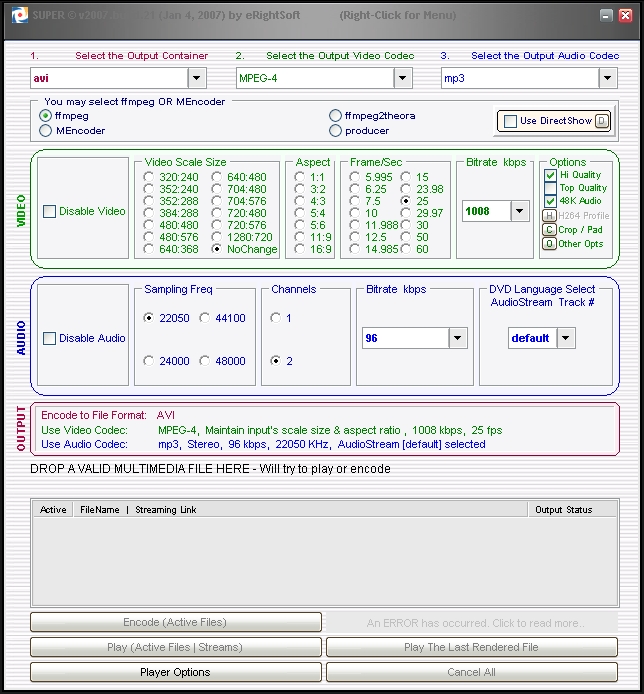Click the DirectShow D icon button

tap(602, 121)
